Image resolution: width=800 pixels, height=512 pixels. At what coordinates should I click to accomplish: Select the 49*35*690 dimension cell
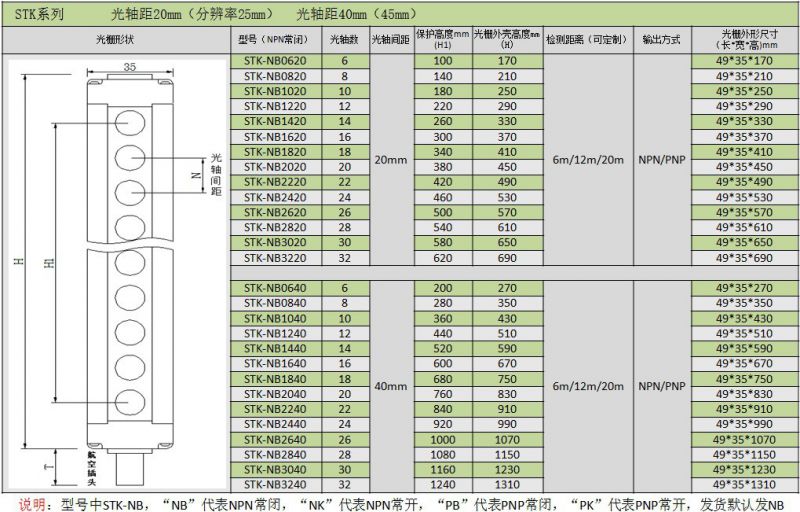pos(745,257)
